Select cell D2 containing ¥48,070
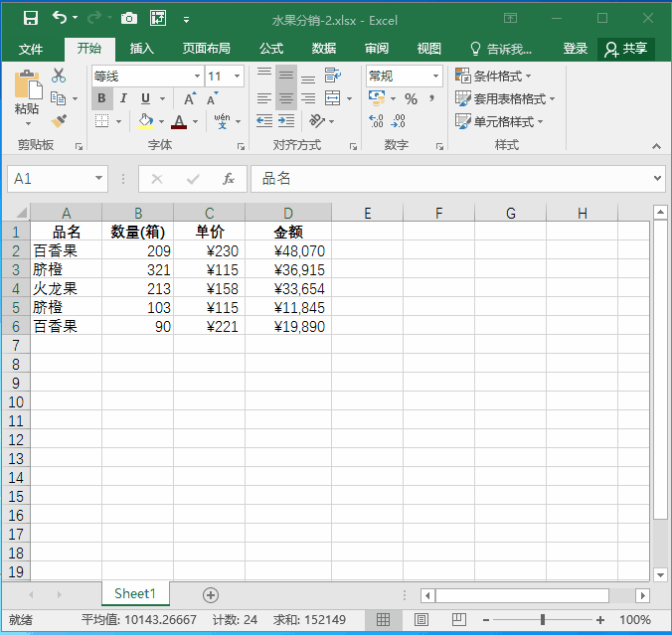This screenshot has height=635, width=672. pos(288,251)
